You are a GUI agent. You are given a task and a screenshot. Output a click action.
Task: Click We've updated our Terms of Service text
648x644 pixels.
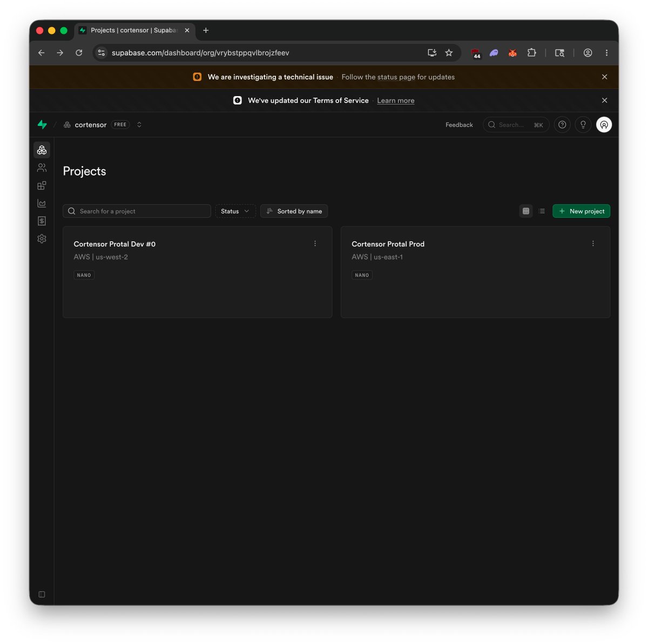tap(308, 100)
